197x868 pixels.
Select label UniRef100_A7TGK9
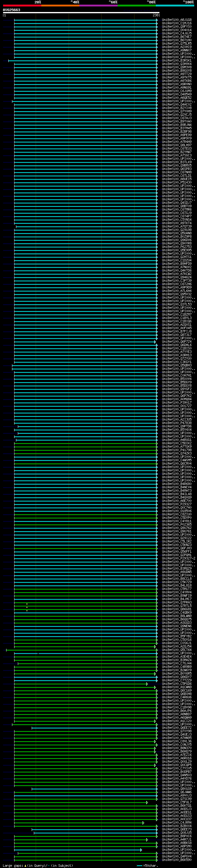tap(177, 446)
